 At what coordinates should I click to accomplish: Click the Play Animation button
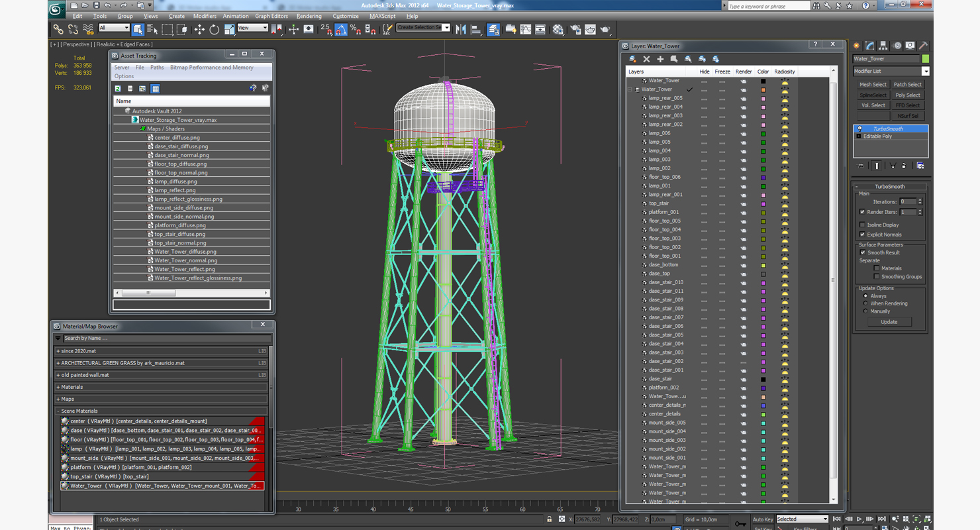859,519
